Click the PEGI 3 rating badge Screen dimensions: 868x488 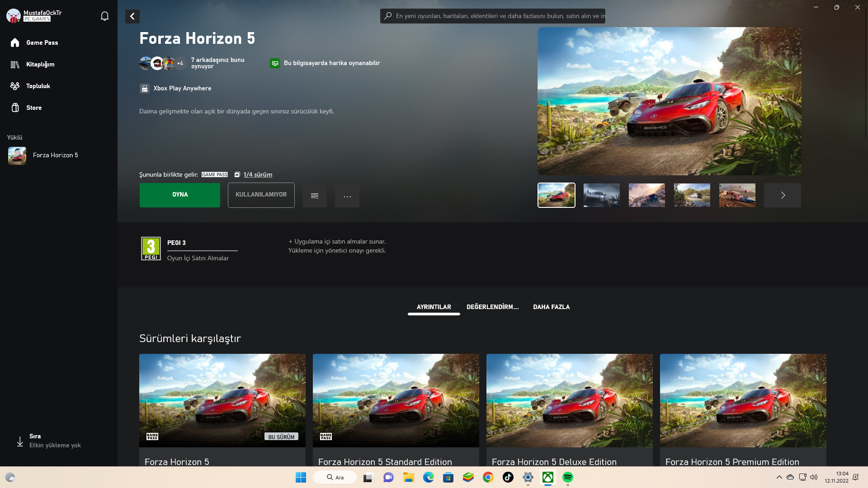tap(151, 249)
